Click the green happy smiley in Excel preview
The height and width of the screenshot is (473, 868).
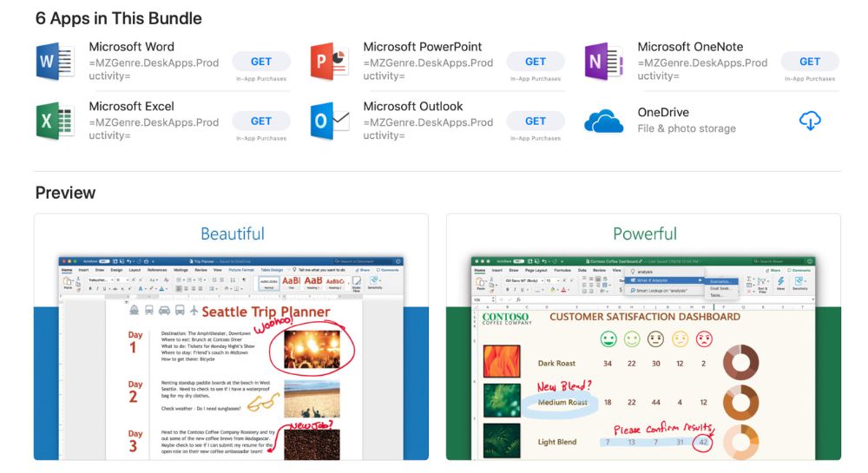(x=608, y=339)
